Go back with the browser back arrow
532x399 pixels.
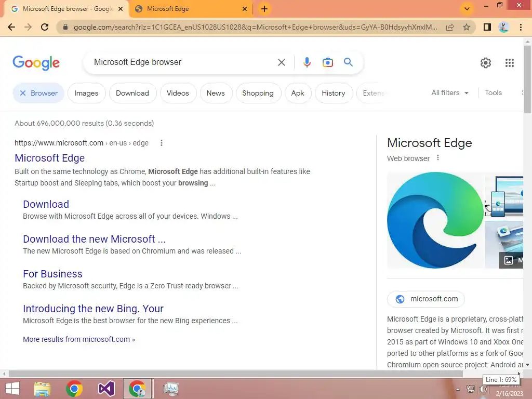point(11,27)
